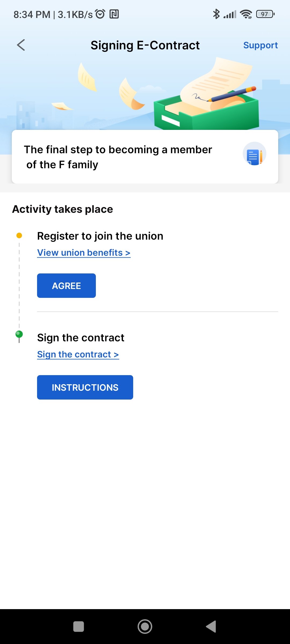
Task: Tap the Android recent apps square
Action: coord(78,627)
